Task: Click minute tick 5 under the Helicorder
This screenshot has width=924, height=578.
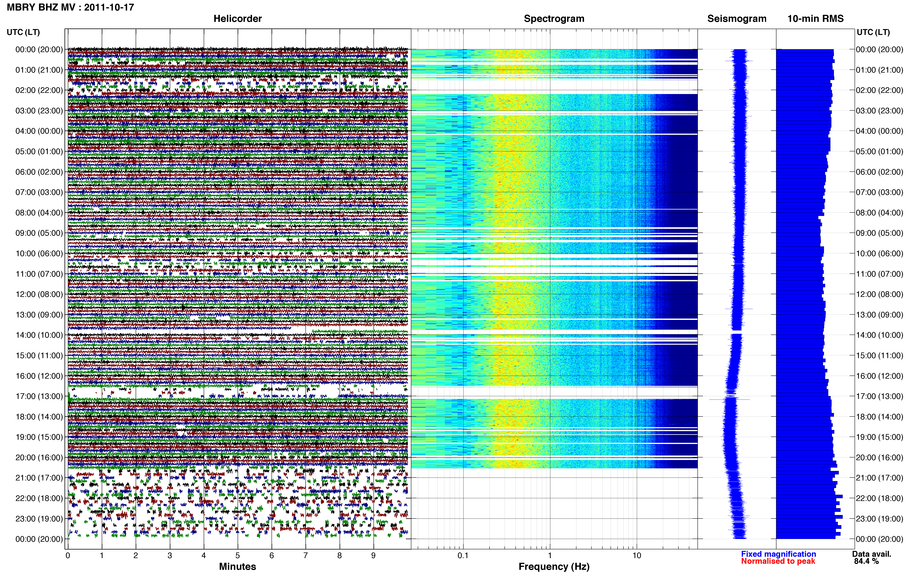Action: [238, 555]
